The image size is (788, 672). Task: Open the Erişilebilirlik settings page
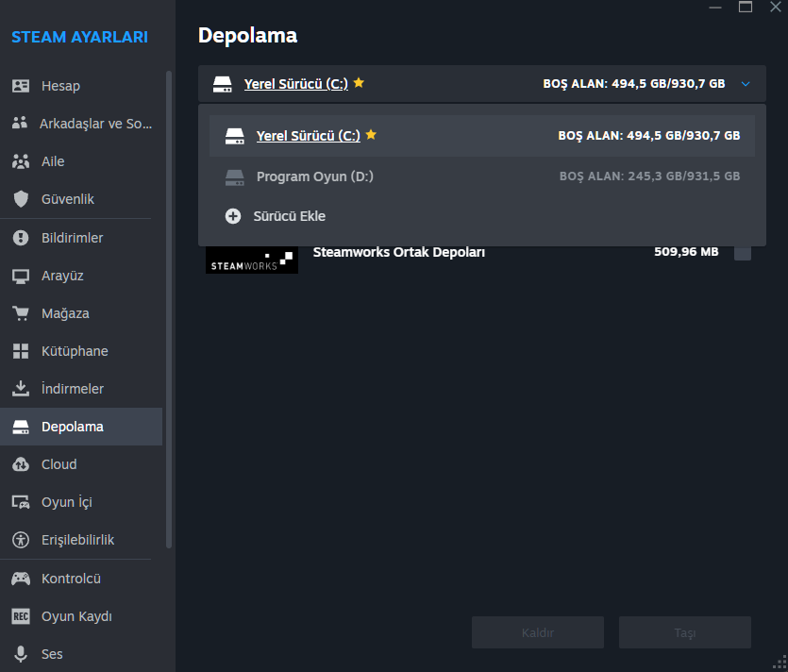click(81, 540)
